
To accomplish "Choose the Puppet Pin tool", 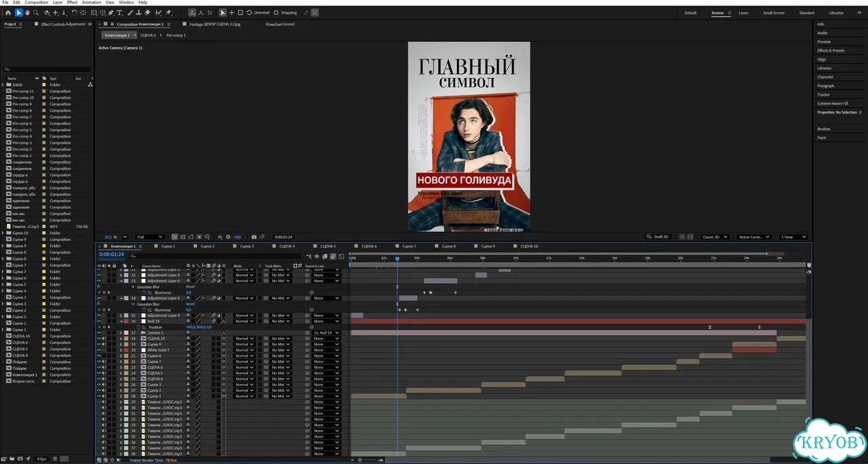I will tap(168, 13).
